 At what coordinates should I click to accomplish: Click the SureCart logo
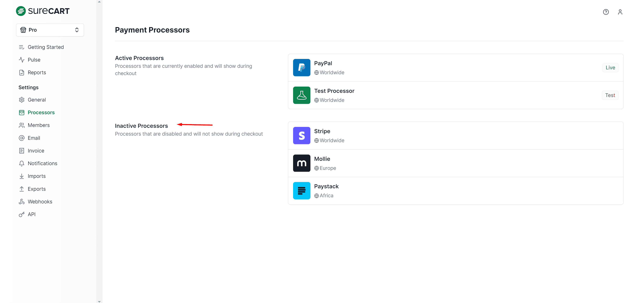pyautogui.click(x=43, y=11)
